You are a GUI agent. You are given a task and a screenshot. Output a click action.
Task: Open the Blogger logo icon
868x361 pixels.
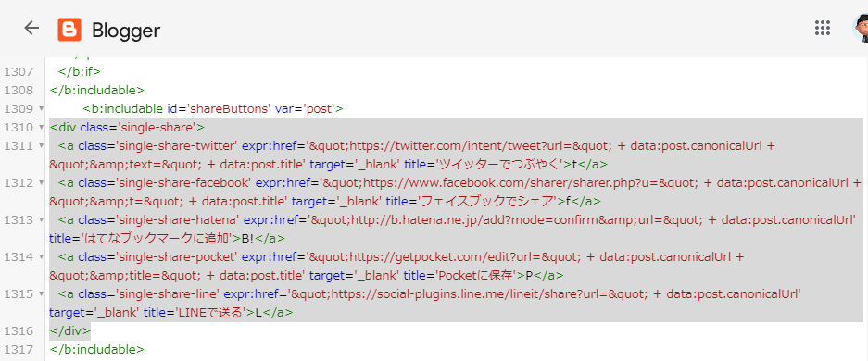(69, 30)
